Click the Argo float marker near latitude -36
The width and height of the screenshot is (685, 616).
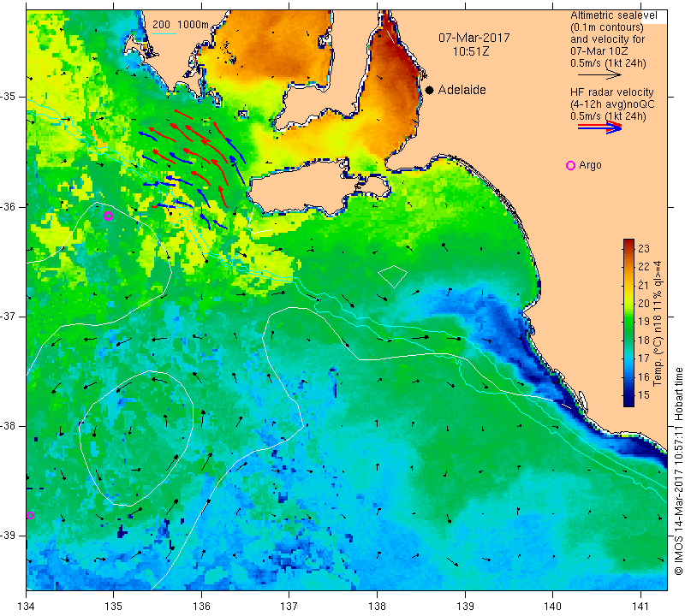[109, 216]
